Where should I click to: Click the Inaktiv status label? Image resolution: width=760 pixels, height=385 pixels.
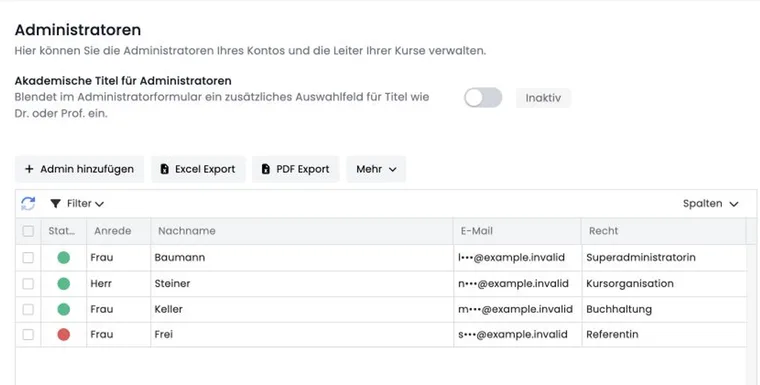pos(543,98)
